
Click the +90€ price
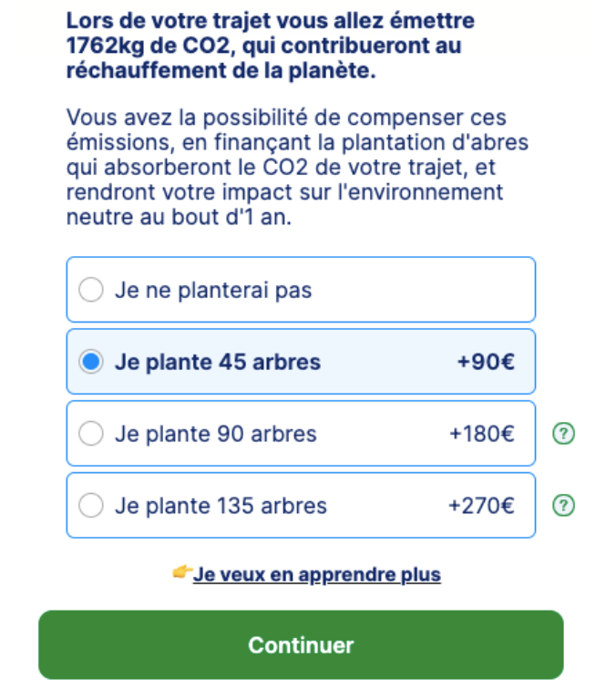(486, 362)
